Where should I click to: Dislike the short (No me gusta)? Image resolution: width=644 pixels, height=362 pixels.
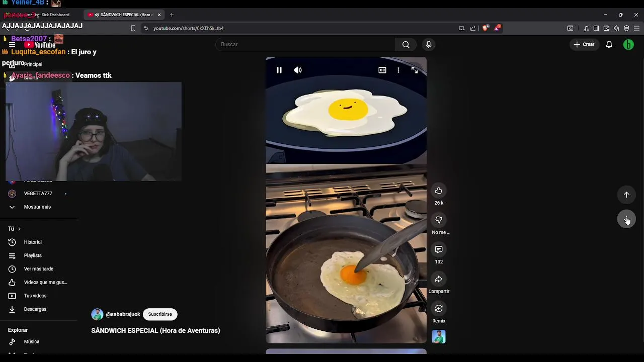point(439,220)
